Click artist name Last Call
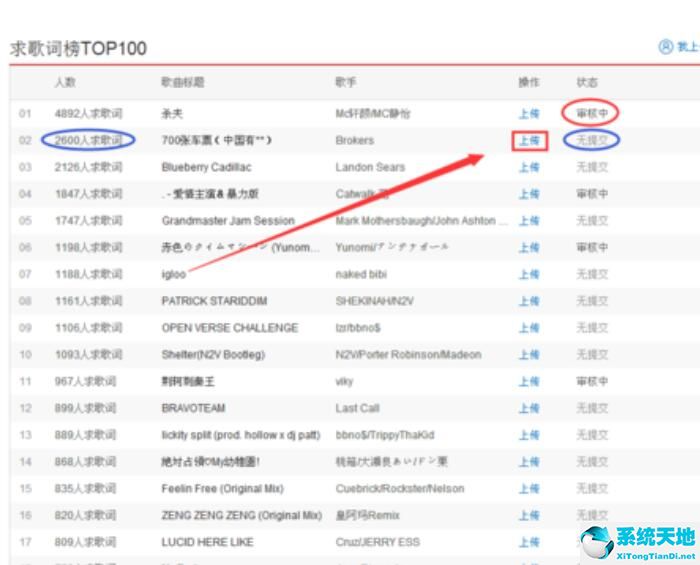The width and height of the screenshot is (700, 565). pos(357,408)
